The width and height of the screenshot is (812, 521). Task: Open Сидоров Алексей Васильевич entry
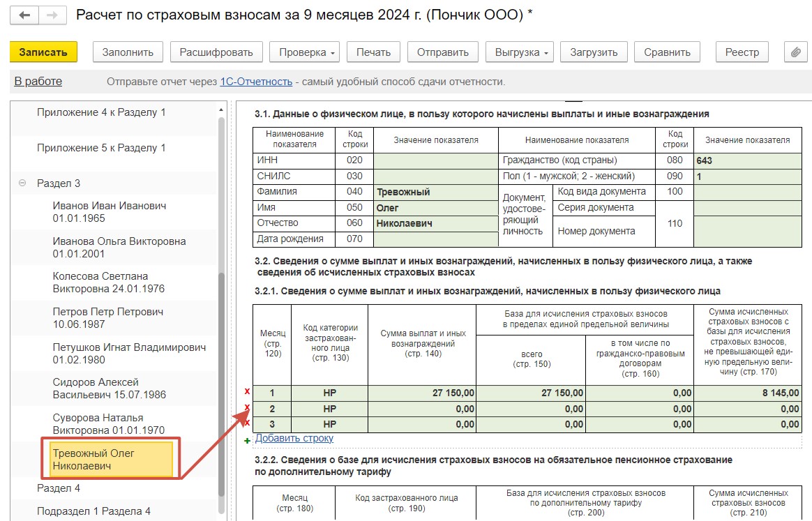point(110,388)
